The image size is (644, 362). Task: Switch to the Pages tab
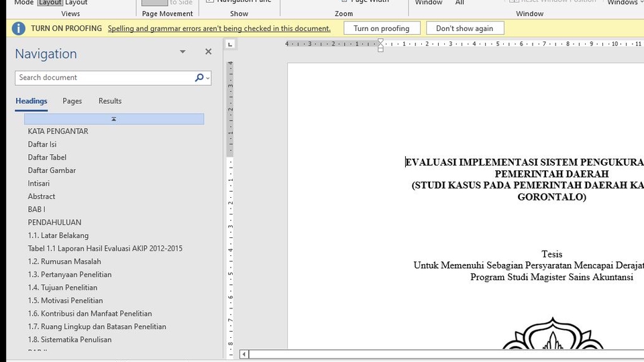point(72,101)
